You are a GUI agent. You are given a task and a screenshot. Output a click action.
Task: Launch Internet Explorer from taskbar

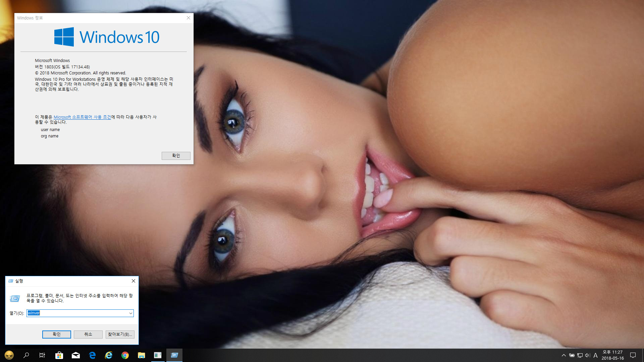tap(109, 355)
